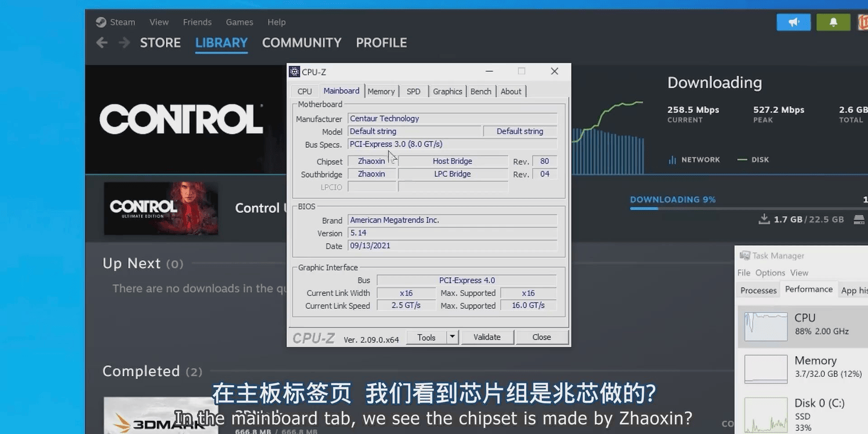Select the Memory graph in Task Manager

pyautogui.click(x=766, y=369)
